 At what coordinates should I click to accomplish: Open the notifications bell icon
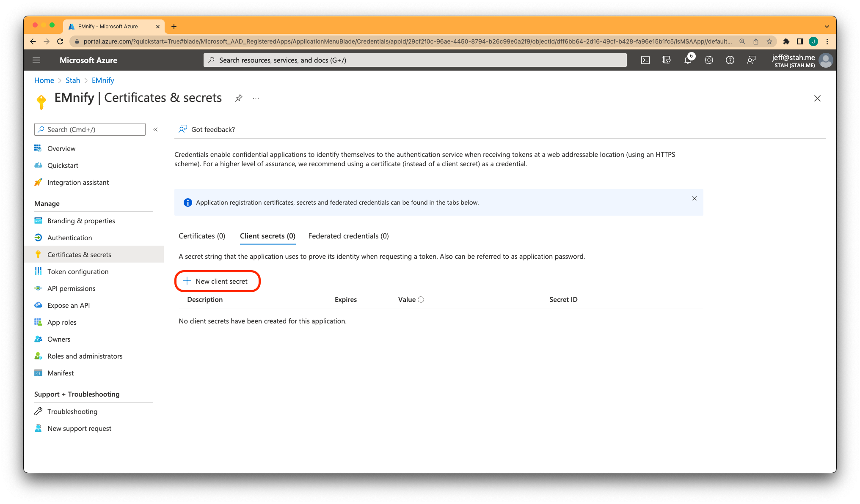pyautogui.click(x=687, y=60)
